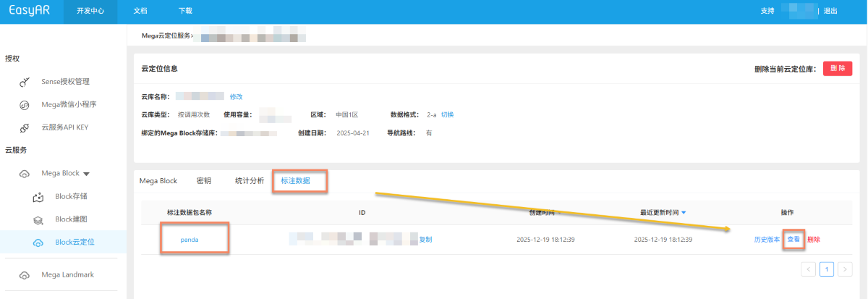Collapse the Mega Block tree arrow
The height and width of the screenshot is (299, 868).
coord(87,174)
